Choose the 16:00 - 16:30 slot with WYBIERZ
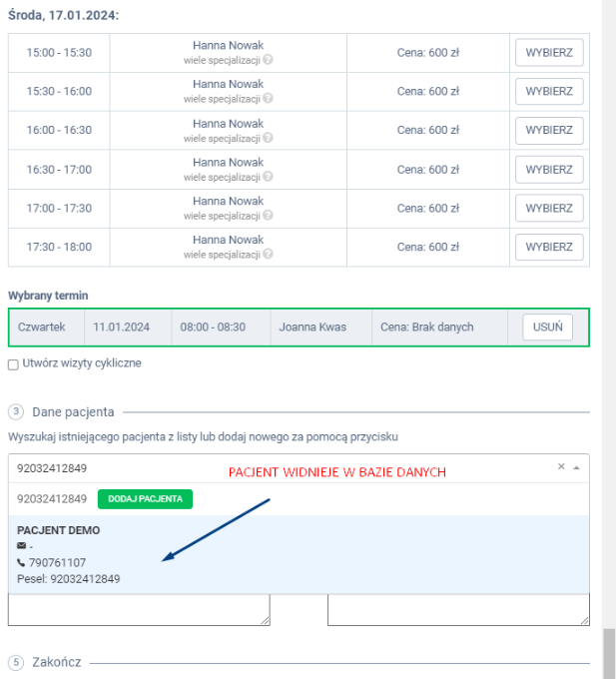Image resolution: width=616 pixels, height=679 pixels. pyautogui.click(x=548, y=130)
